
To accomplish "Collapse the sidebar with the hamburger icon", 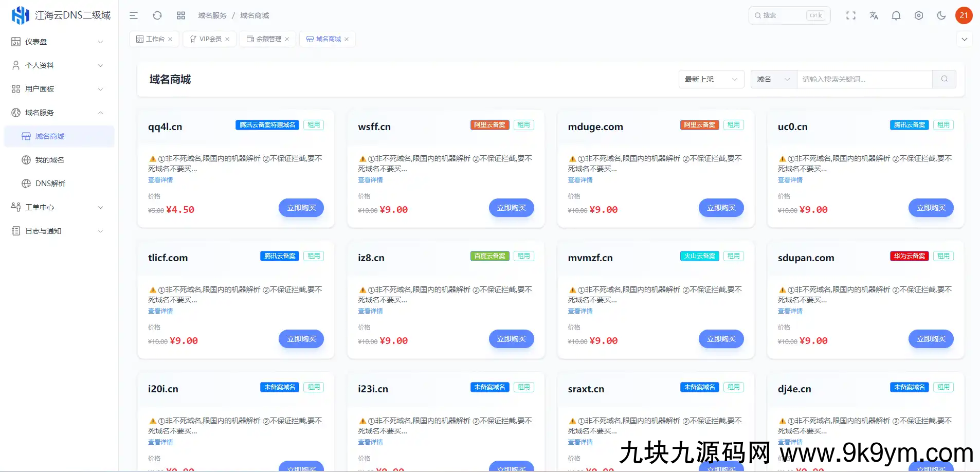I will [134, 15].
